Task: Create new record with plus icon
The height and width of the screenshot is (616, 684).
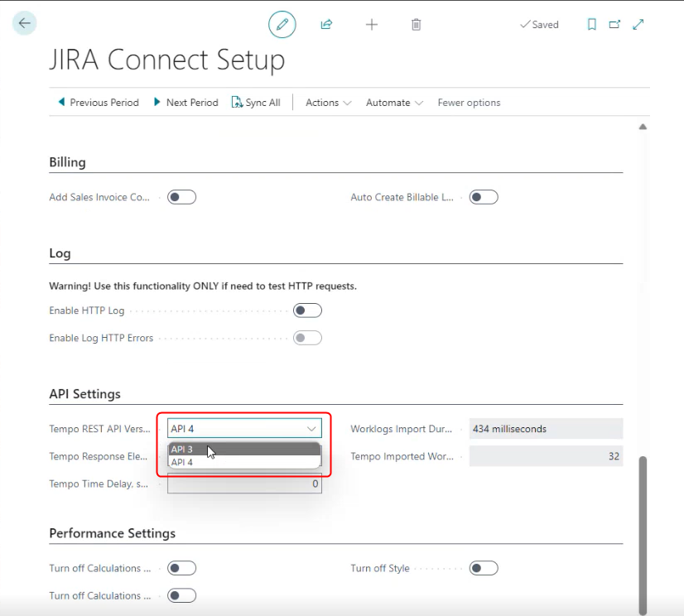Action: pyautogui.click(x=372, y=25)
